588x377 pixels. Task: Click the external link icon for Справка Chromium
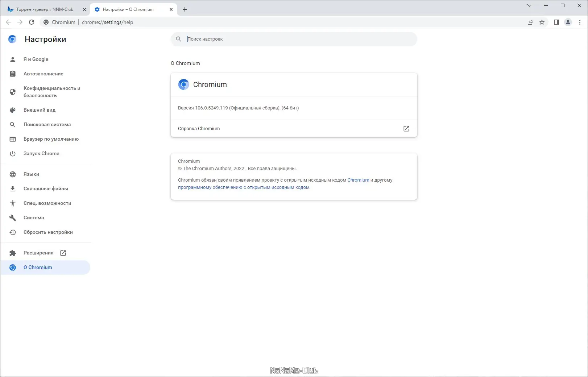click(x=406, y=129)
